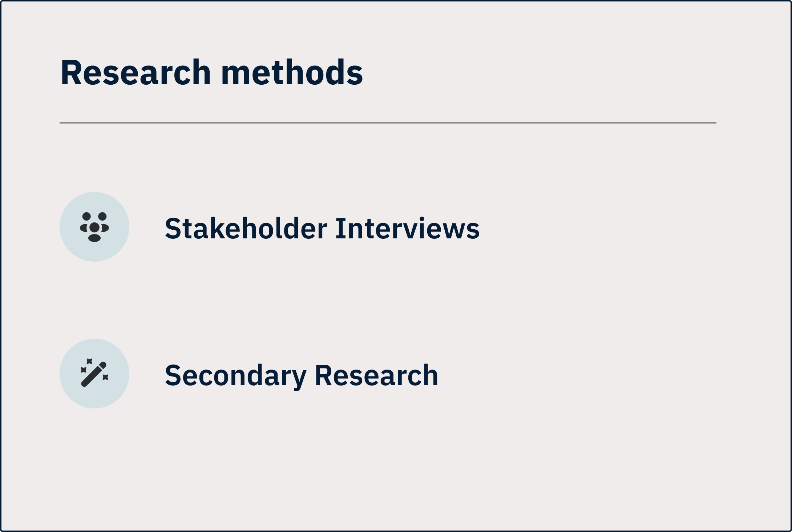The width and height of the screenshot is (792, 532).
Task: Click the sparkle above the magic wand
Action: pos(89,361)
